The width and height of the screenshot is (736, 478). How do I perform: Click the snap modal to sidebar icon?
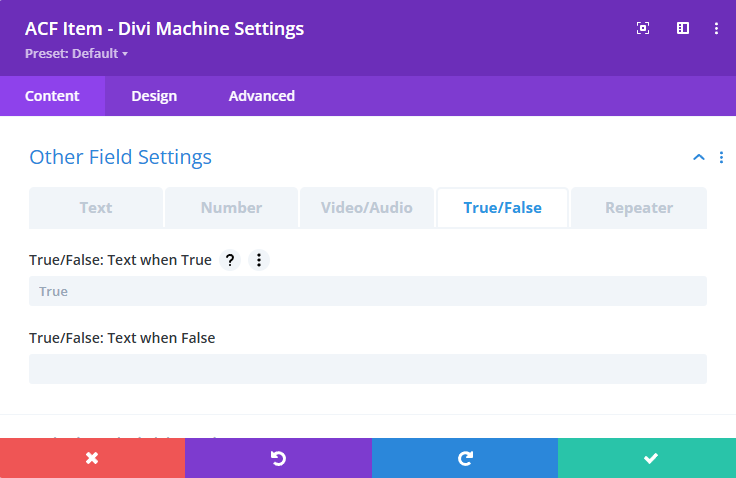(682, 28)
